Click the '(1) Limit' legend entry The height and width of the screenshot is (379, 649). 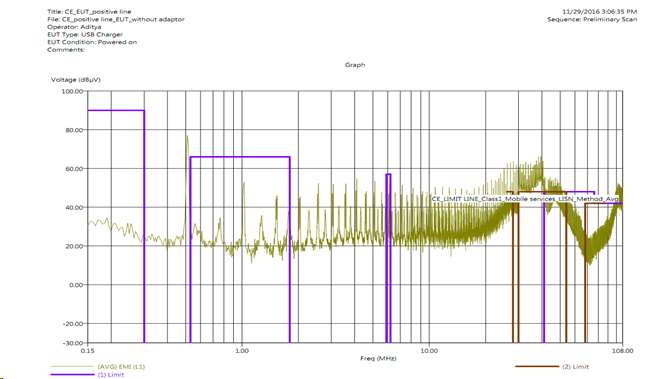(111, 375)
